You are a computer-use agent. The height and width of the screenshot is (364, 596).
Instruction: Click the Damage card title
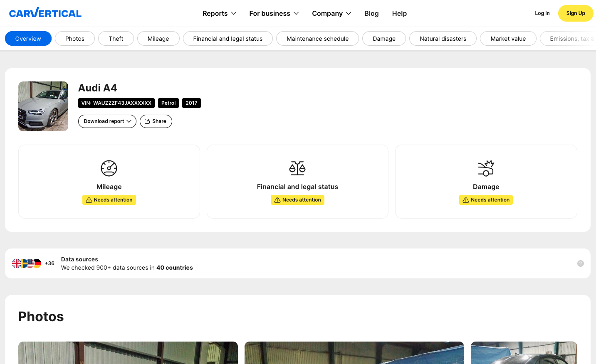tap(486, 187)
